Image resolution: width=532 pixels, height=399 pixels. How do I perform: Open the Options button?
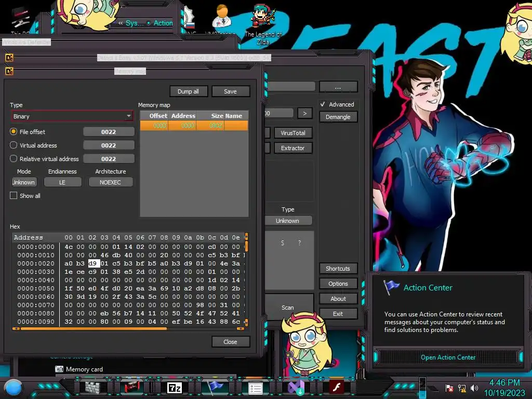[x=338, y=284]
